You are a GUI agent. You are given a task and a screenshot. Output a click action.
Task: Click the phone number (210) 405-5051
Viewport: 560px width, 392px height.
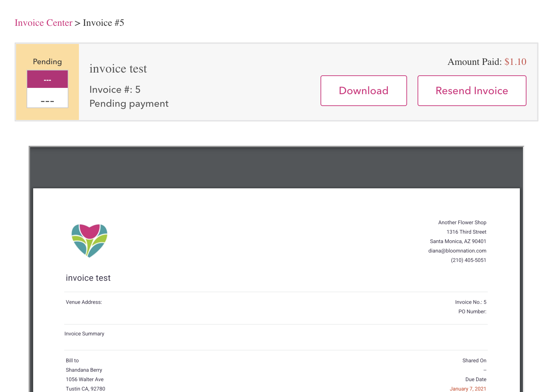click(x=469, y=260)
